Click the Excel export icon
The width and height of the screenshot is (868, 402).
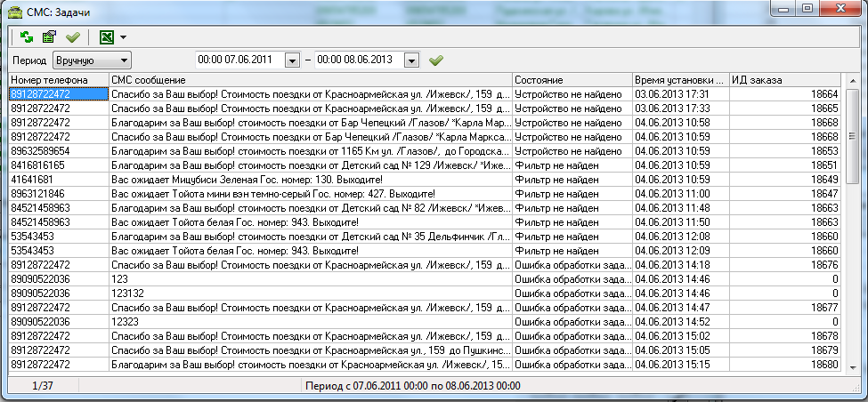click(107, 37)
